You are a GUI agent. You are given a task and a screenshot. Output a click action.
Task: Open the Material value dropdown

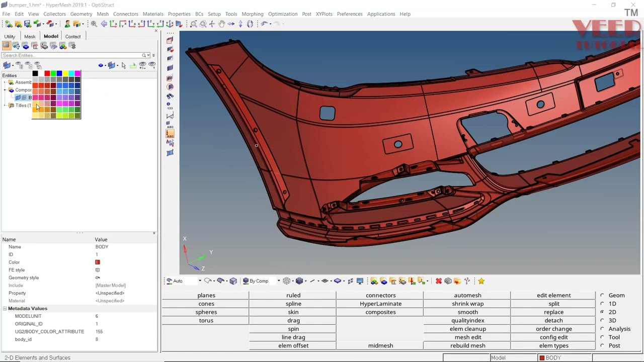pos(126,301)
